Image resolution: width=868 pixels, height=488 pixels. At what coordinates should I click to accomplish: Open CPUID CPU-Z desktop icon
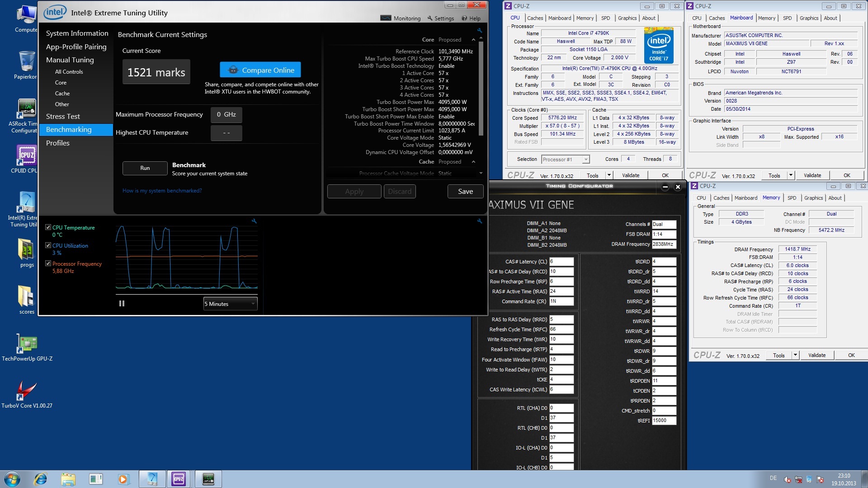click(x=24, y=159)
